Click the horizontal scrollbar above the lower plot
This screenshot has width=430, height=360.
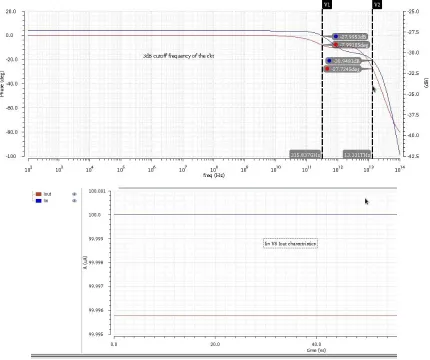(258, 188)
